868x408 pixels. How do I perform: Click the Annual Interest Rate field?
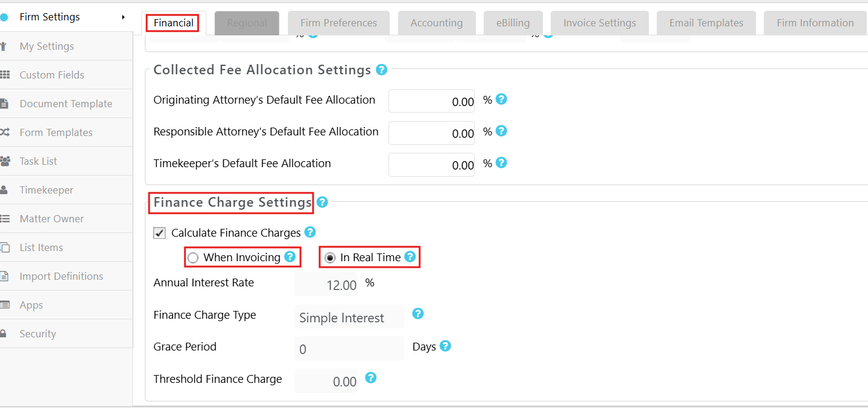[326, 285]
